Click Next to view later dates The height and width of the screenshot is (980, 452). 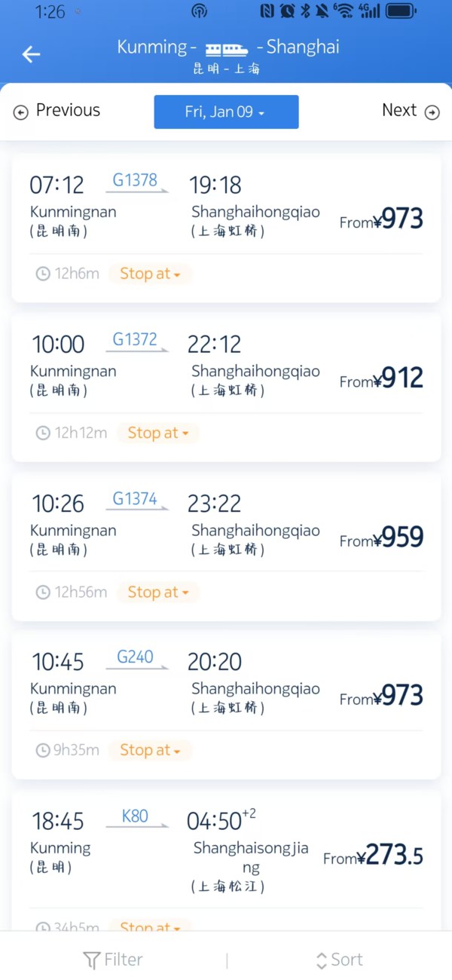point(399,110)
